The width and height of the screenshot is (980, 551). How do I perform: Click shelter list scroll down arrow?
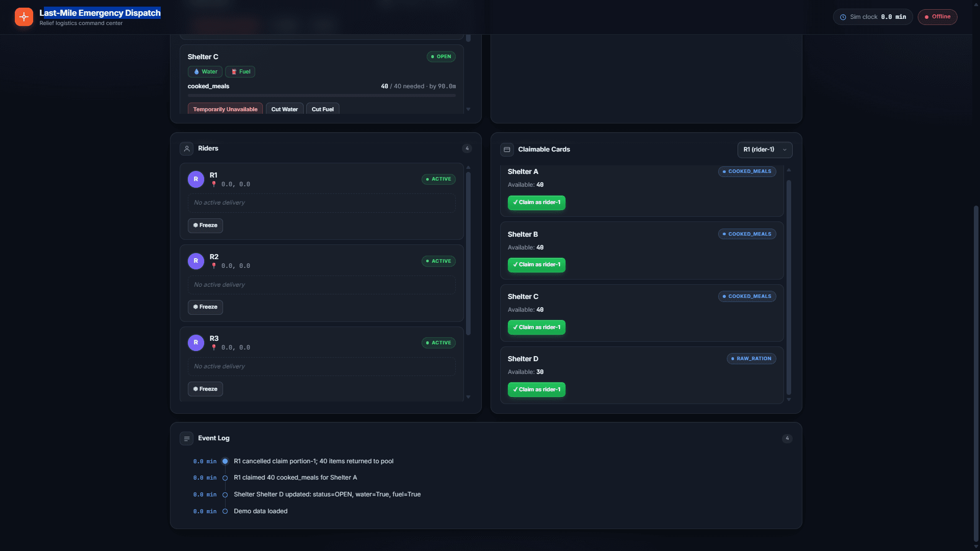click(x=468, y=109)
